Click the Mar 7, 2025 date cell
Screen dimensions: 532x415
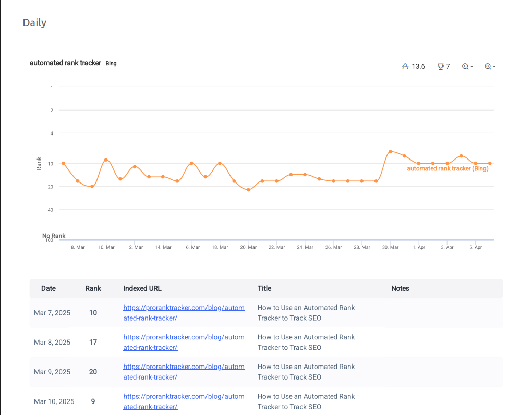52,313
